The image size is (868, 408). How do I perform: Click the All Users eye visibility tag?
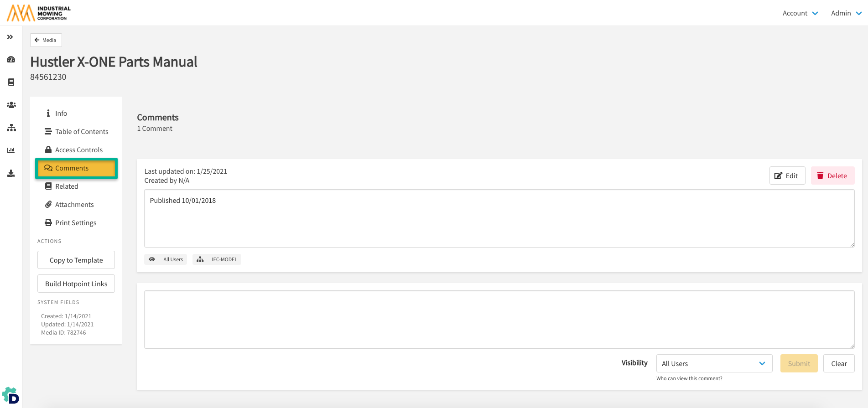click(166, 259)
